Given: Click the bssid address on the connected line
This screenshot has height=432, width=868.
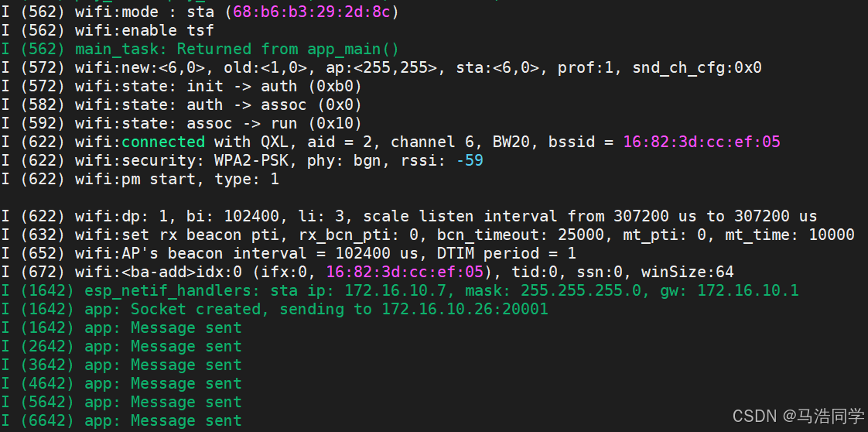Looking at the screenshot, I should 702,142.
